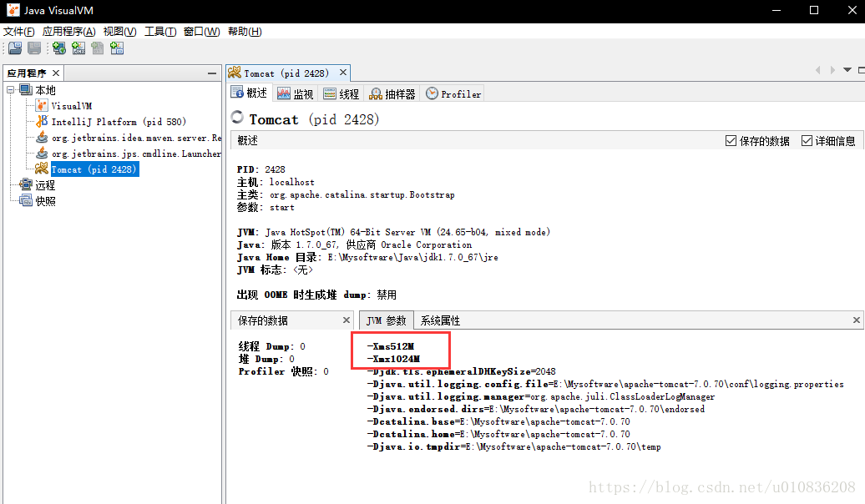Click the Local (本地) computer icon
Viewport: 865px width, 504px height.
[x=26, y=89]
